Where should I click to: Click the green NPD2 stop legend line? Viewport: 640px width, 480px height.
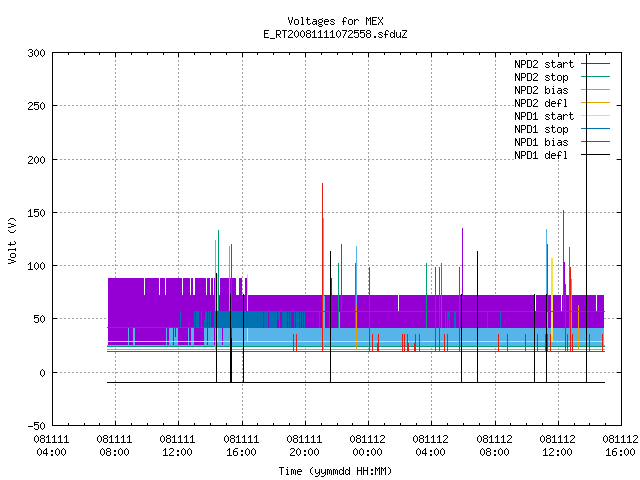pos(596,77)
